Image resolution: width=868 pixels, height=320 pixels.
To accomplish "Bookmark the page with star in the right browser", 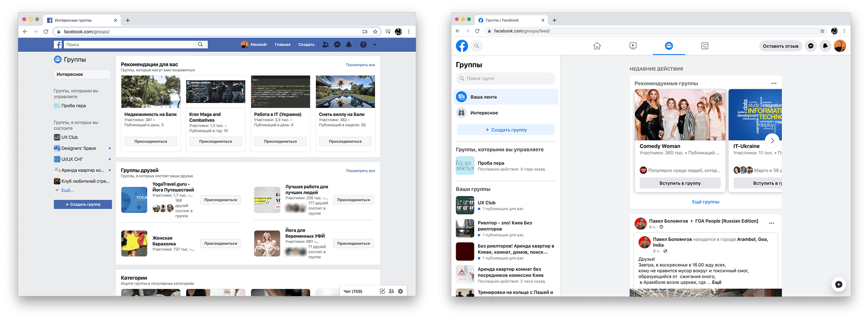I will pyautogui.click(x=822, y=31).
